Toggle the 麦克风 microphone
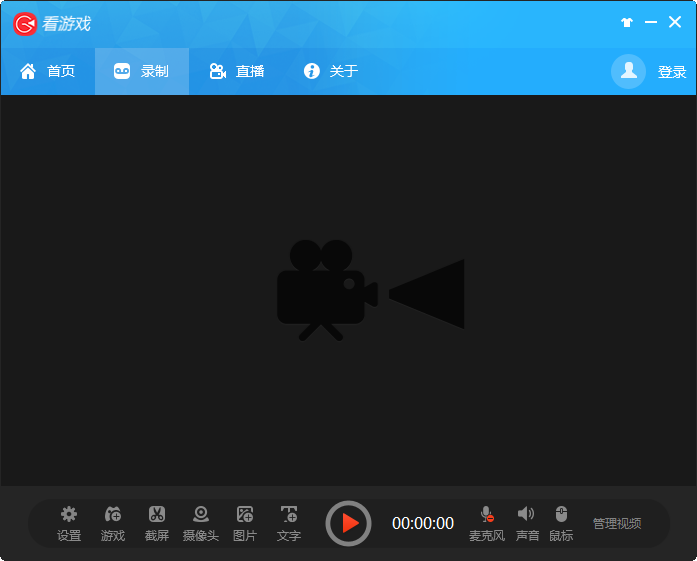The height and width of the screenshot is (561, 697). pyautogui.click(x=487, y=524)
